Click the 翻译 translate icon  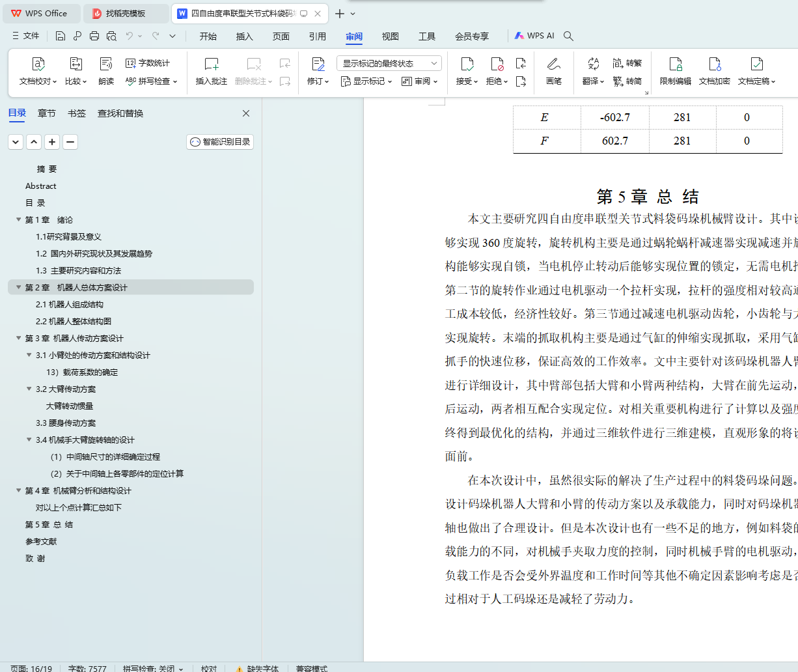coord(593,64)
